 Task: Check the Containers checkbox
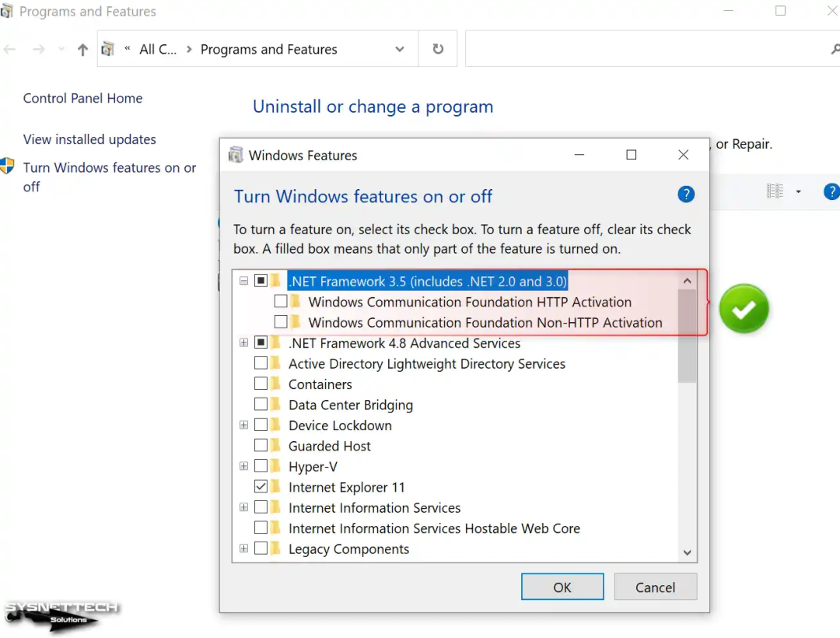point(261,384)
